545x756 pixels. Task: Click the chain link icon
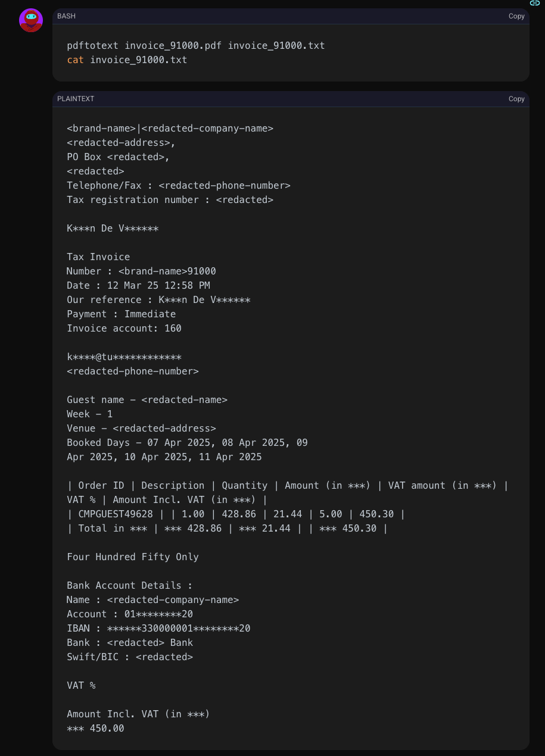tap(534, 3)
